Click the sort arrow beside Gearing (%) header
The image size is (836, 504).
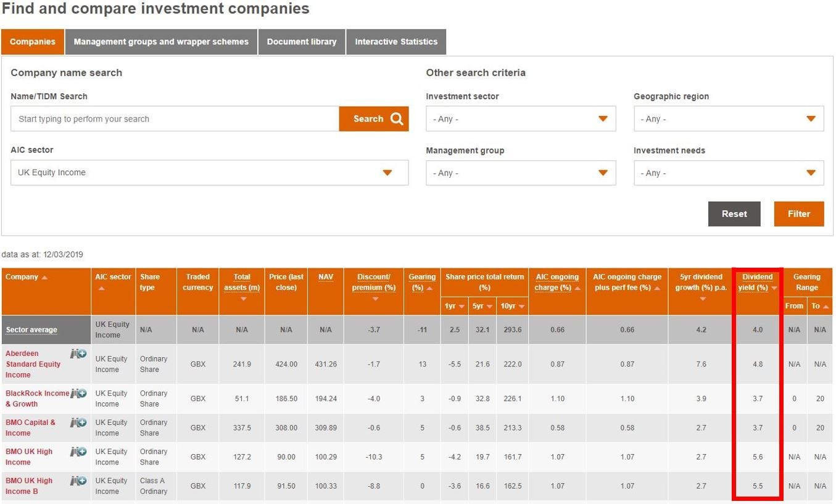pos(429,288)
